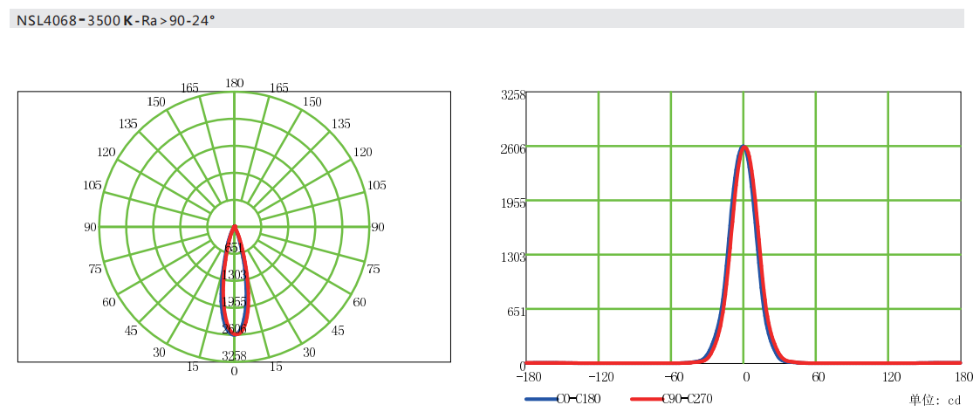Click the 60 label on line chart x-axis
Image resolution: width=980 pixels, height=412 pixels.
(819, 377)
